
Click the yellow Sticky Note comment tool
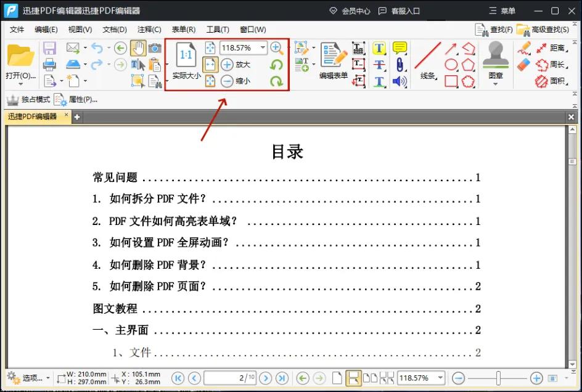pos(400,47)
